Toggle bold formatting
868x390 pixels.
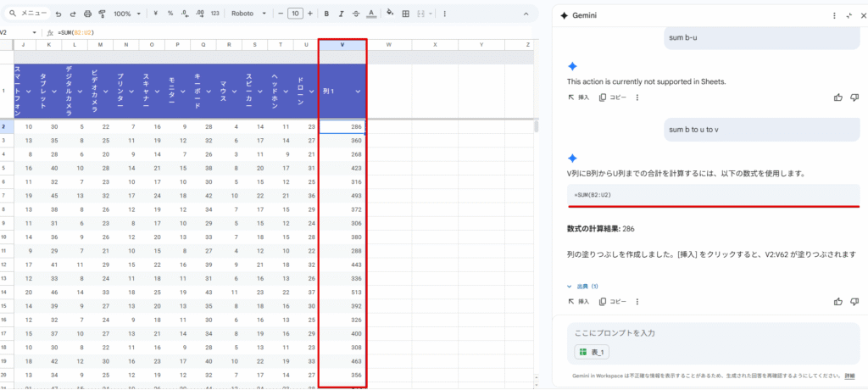pos(327,14)
